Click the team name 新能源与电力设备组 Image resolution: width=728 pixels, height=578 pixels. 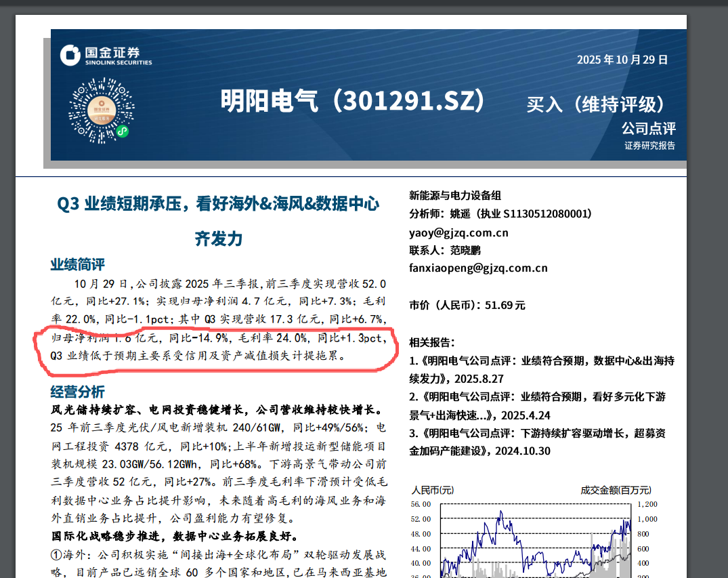[455, 196]
